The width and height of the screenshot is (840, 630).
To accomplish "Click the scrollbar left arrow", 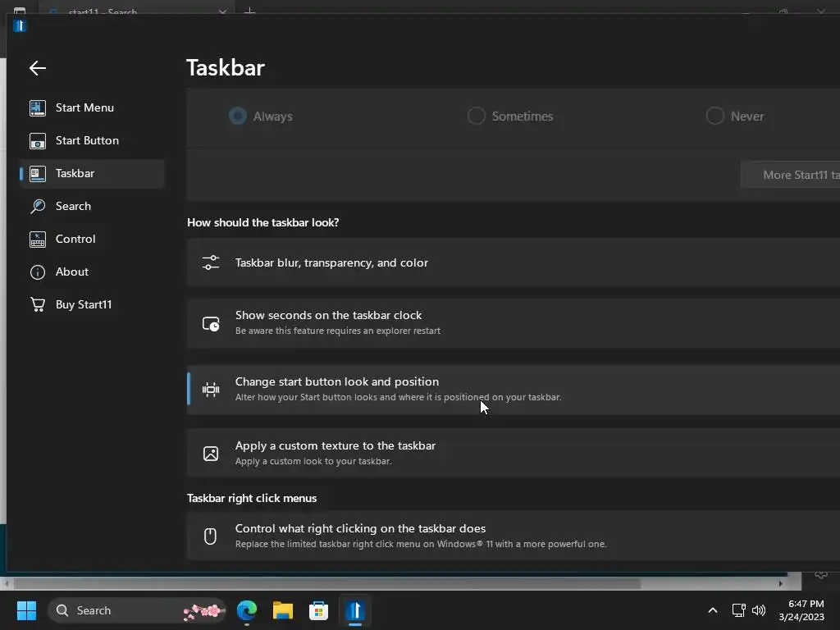I will pyautogui.click(x=7, y=583).
